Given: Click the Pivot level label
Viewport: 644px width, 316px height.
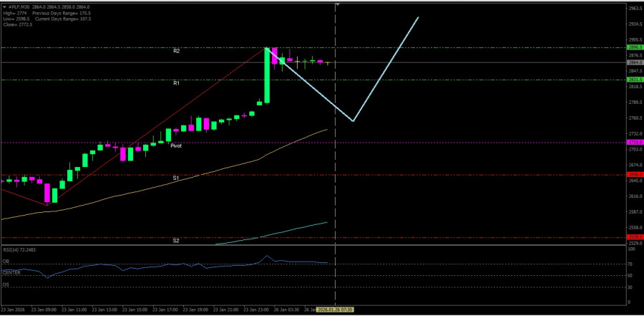Looking at the screenshot, I should (x=176, y=145).
